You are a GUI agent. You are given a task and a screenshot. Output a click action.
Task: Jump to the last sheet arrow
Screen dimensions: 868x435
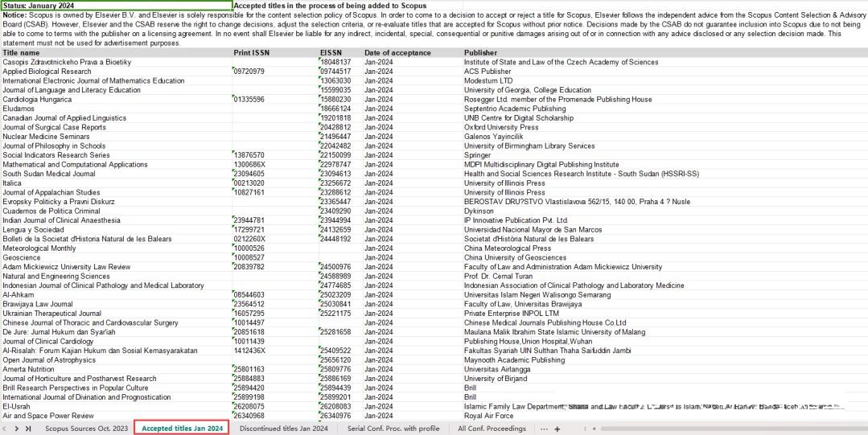[28, 429]
